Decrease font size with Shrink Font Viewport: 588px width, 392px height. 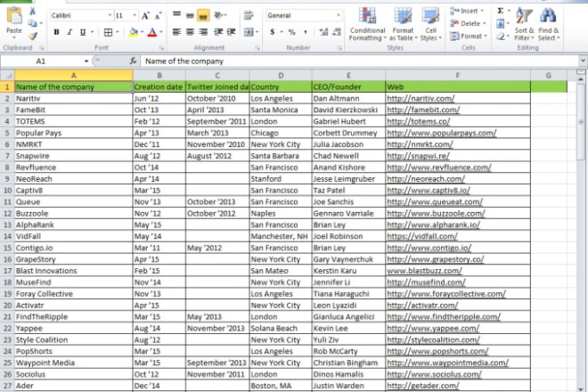(158, 16)
